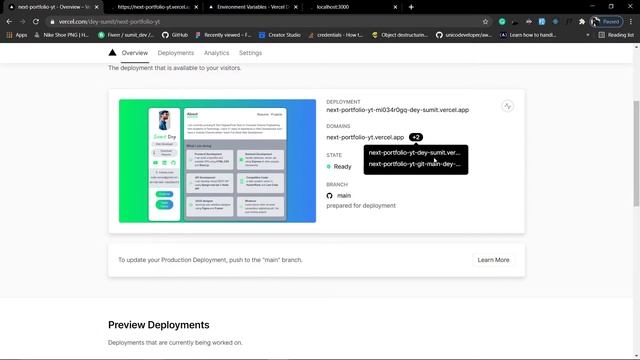Screen dimensions: 640x360
Task: Close the localhost:3000 tab
Action: 395,7
